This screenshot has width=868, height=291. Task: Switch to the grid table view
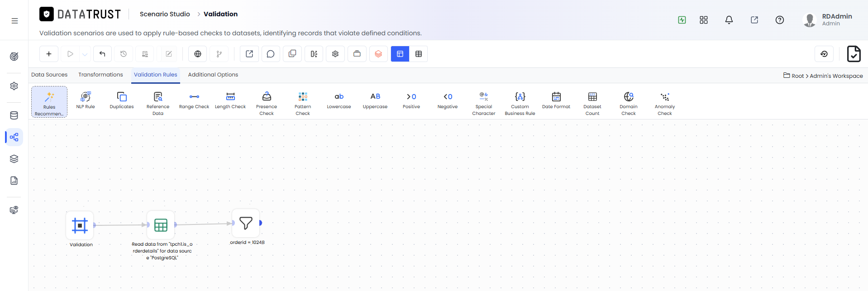pyautogui.click(x=419, y=54)
